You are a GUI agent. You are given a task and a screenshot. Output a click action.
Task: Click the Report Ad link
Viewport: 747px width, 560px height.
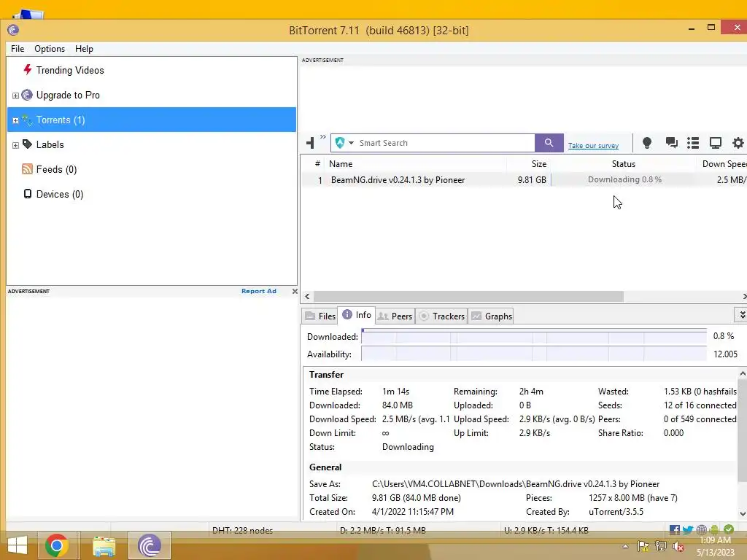coord(259,291)
